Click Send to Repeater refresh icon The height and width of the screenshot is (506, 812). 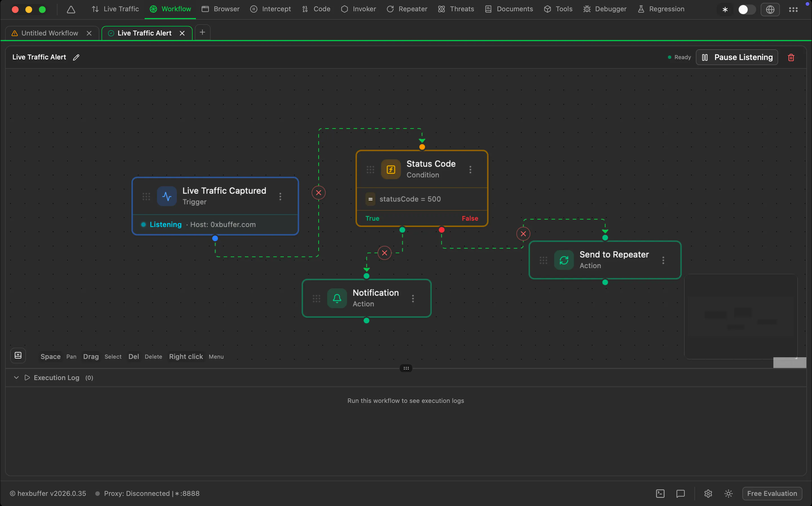click(564, 260)
